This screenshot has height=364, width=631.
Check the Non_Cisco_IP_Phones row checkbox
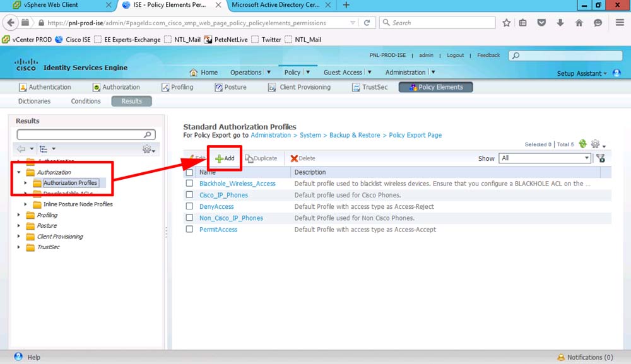point(189,218)
